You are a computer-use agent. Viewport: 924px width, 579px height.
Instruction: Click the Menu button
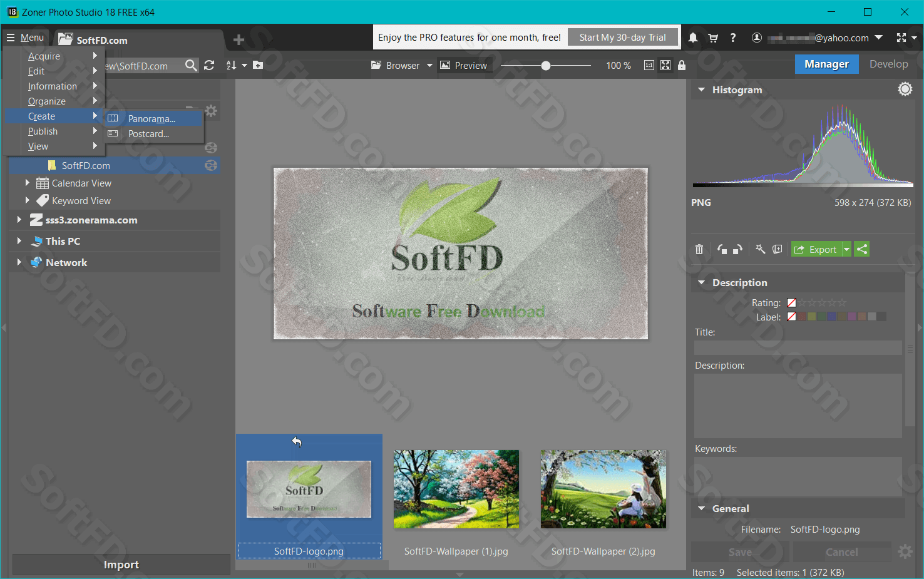click(x=25, y=38)
